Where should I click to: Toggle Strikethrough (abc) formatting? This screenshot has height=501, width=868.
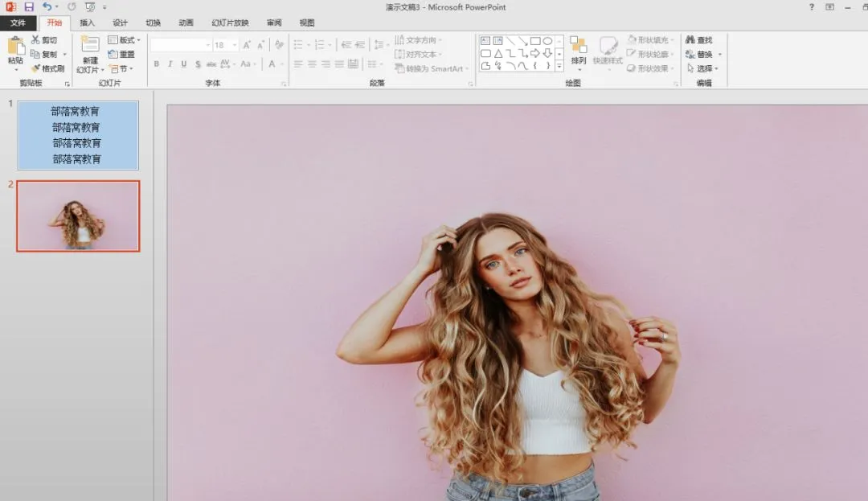[211, 64]
